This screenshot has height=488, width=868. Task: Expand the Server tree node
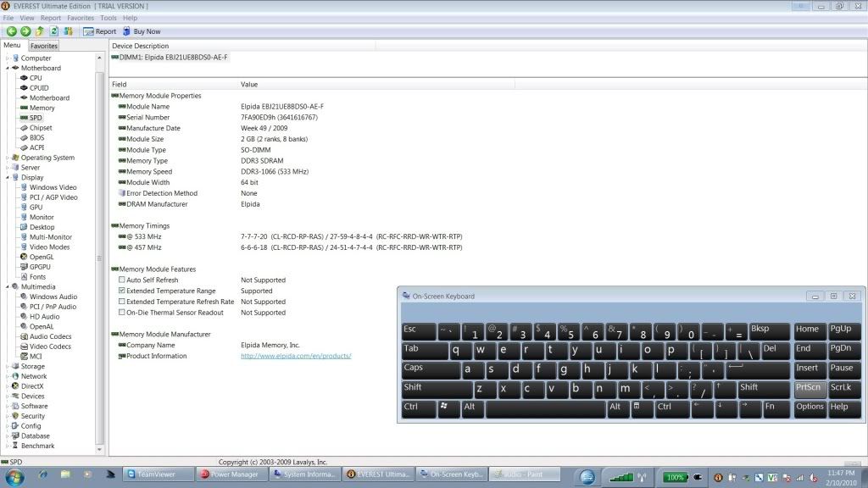(7, 168)
